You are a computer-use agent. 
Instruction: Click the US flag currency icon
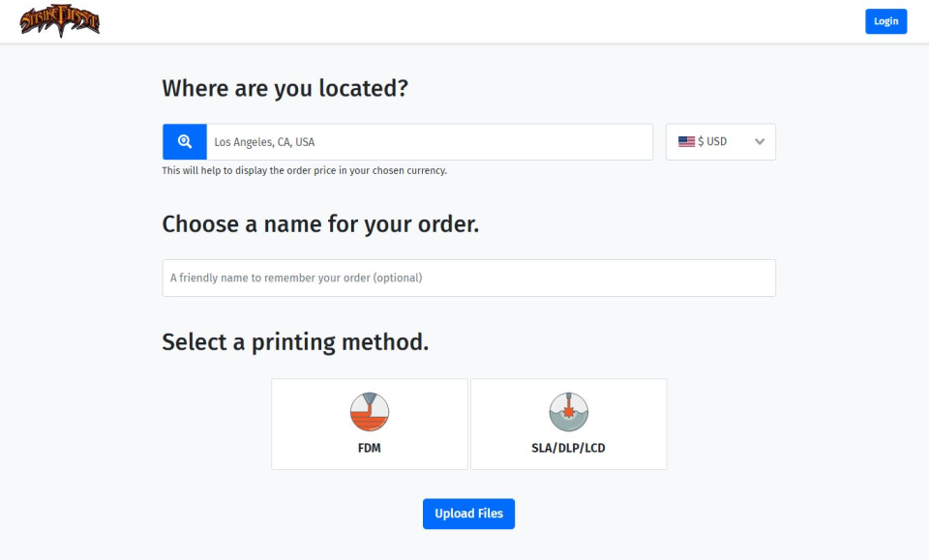click(687, 141)
